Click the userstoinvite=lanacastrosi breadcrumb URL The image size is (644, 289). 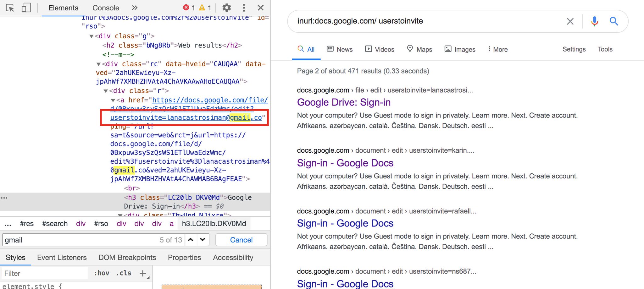point(430,90)
